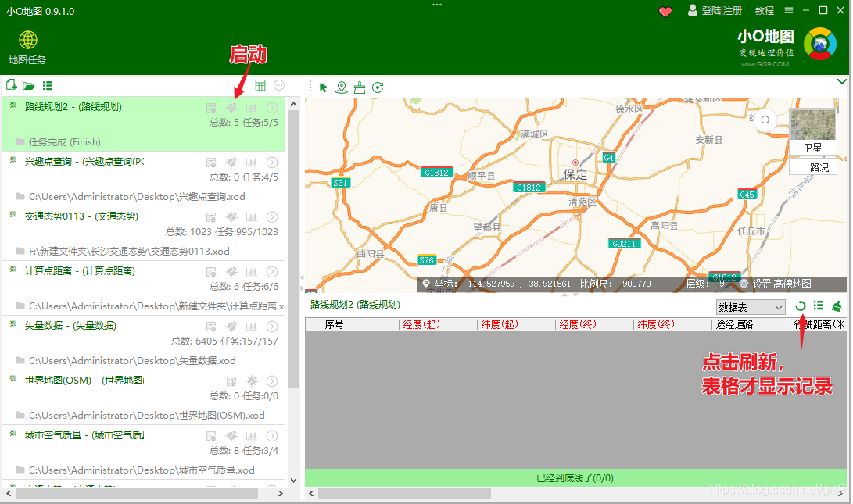Click the up arrow of the task list scrollbar

[x=294, y=104]
